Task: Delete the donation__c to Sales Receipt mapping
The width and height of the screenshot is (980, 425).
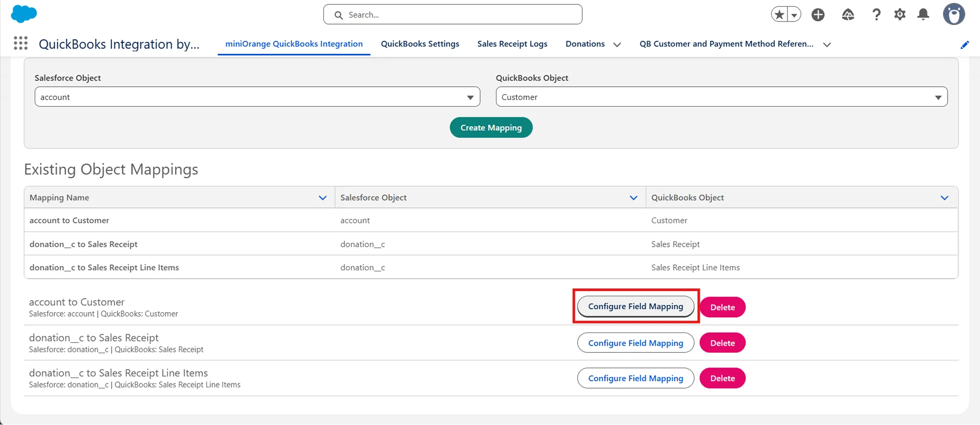Action: (x=722, y=343)
